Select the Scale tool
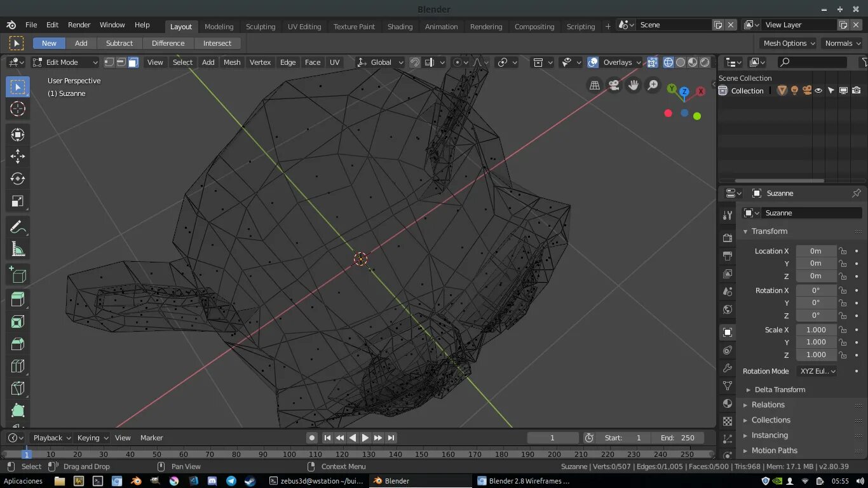This screenshot has height=488, width=868. (18, 202)
